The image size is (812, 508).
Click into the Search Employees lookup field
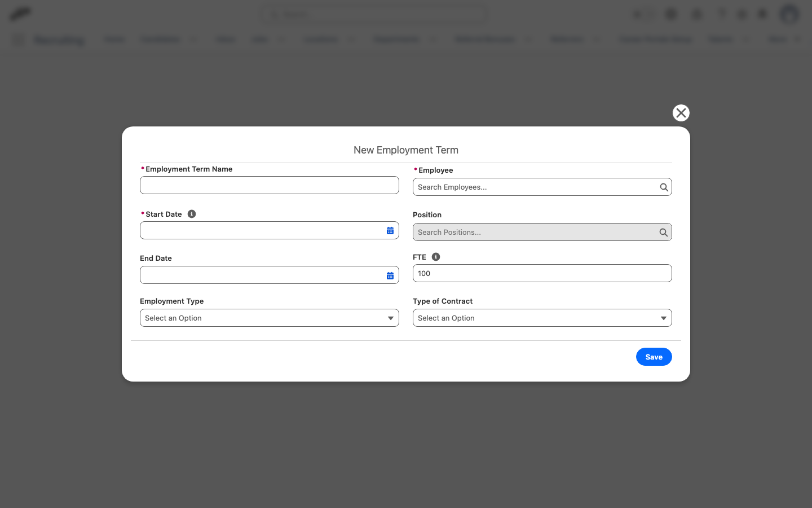tap(542, 187)
